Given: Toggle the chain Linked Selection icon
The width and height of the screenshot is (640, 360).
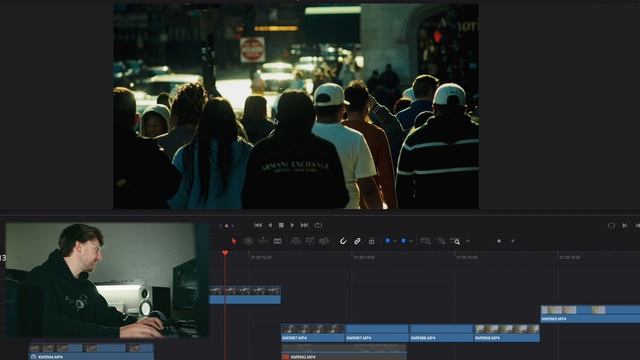Looking at the screenshot, I should pos(357,241).
